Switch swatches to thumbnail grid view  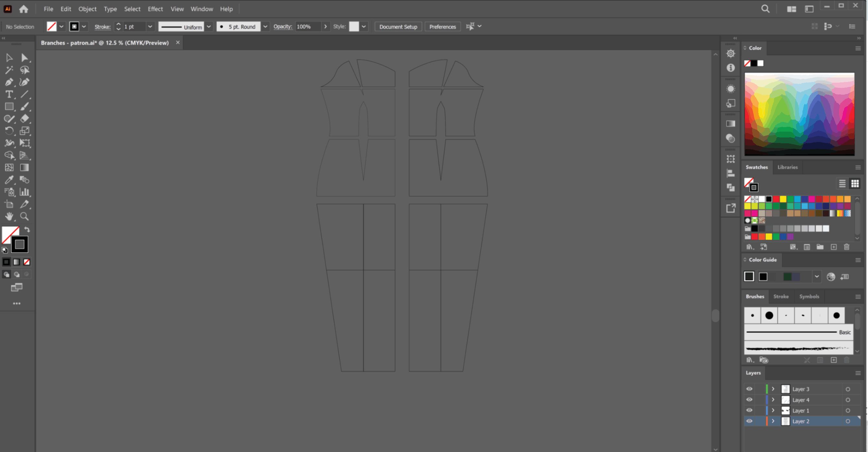[855, 184]
